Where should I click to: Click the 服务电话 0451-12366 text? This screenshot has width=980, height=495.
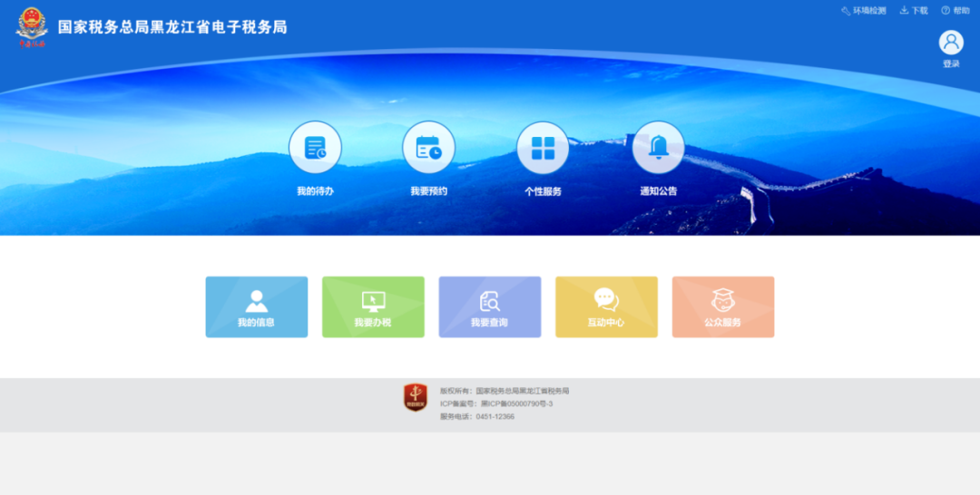(x=477, y=416)
